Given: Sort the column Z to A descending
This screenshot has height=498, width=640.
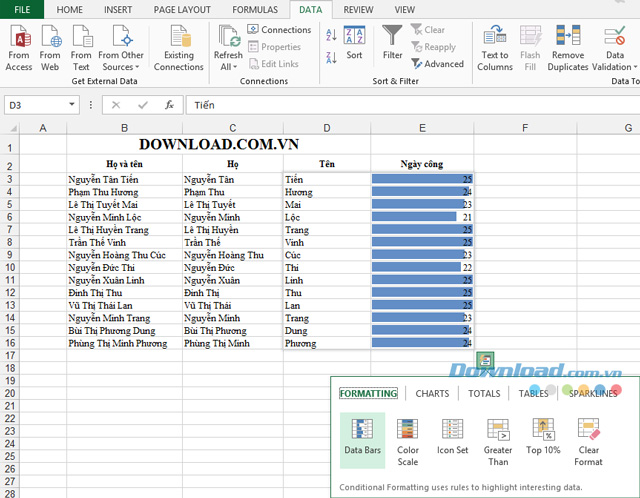Looking at the screenshot, I should (x=331, y=58).
